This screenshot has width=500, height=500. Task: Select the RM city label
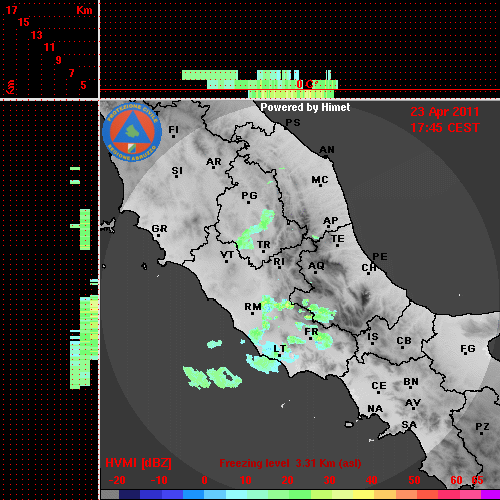click(253, 307)
